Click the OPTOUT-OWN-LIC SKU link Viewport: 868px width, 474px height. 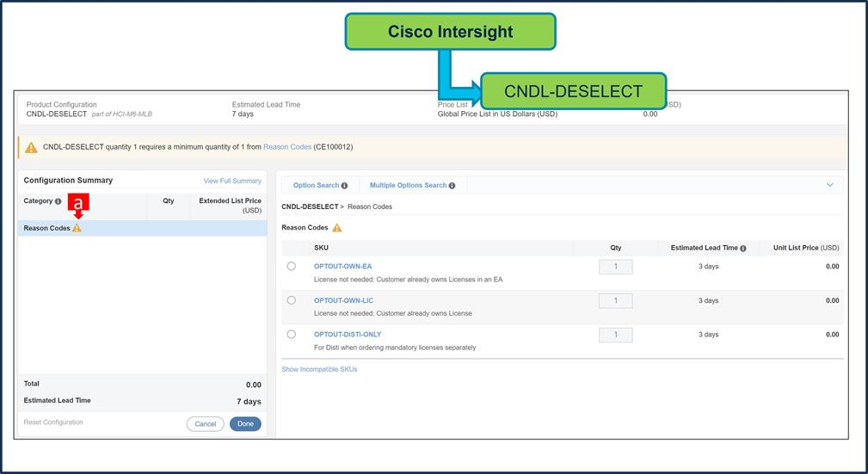click(x=343, y=300)
